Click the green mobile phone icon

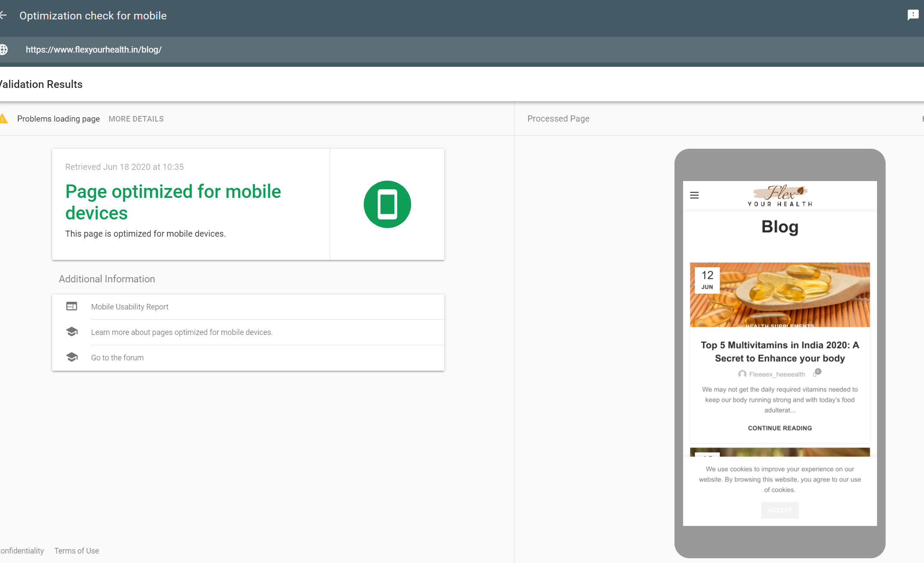387,204
